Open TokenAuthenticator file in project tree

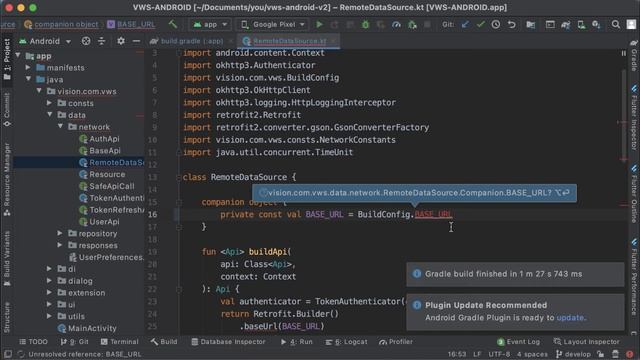tap(117, 198)
